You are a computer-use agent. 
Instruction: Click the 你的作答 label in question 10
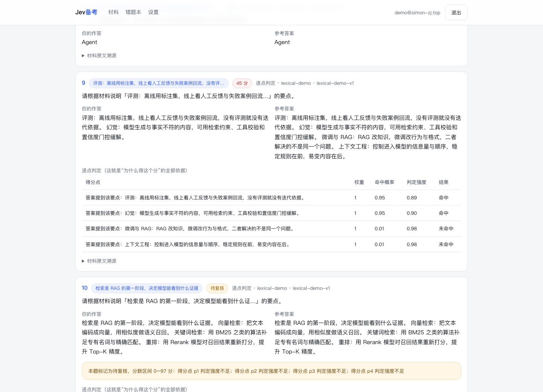click(x=92, y=314)
